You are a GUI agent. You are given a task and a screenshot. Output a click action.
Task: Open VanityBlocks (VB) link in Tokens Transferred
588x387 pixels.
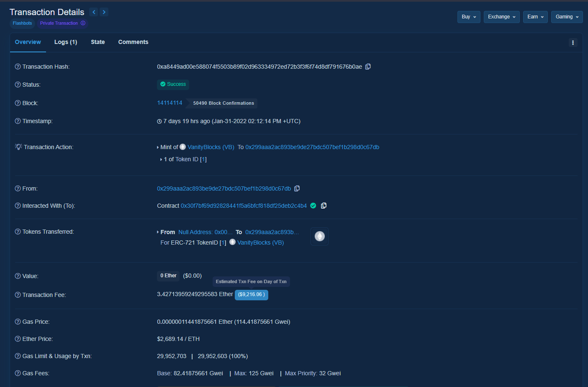tap(261, 243)
